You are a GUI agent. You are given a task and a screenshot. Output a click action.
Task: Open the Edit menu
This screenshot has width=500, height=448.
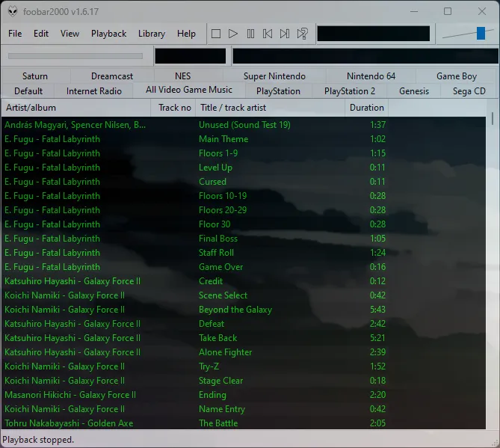(x=41, y=34)
